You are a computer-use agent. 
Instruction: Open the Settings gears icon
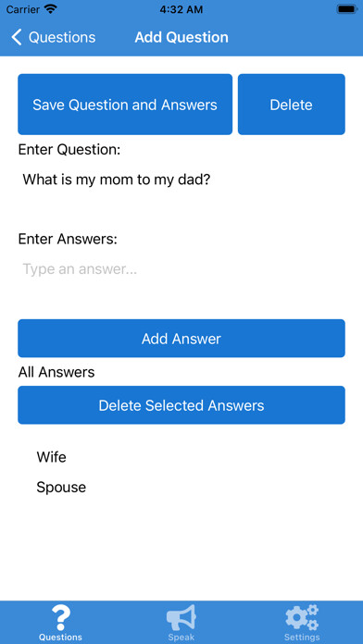302,617
